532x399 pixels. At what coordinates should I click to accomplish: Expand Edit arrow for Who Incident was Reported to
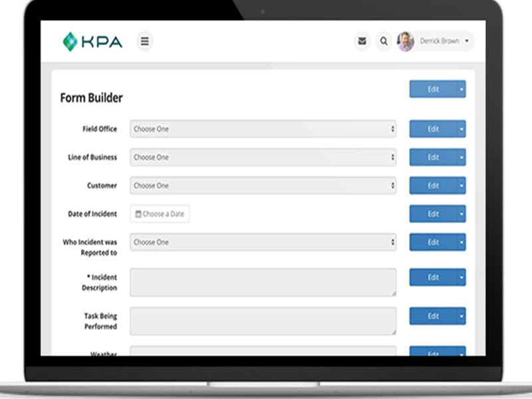[x=462, y=242]
